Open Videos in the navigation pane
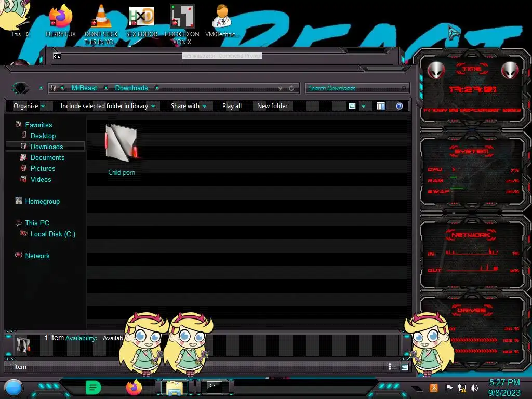The height and width of the screenshot is (399, 532). (x=41, y=179)
